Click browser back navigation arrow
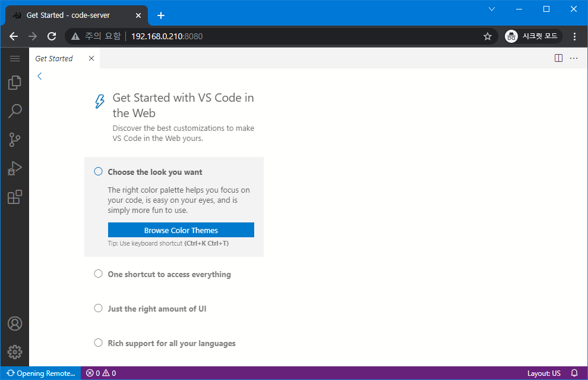Image resolution: width=588 pixels, height=380 pixels. click(14, 36)
